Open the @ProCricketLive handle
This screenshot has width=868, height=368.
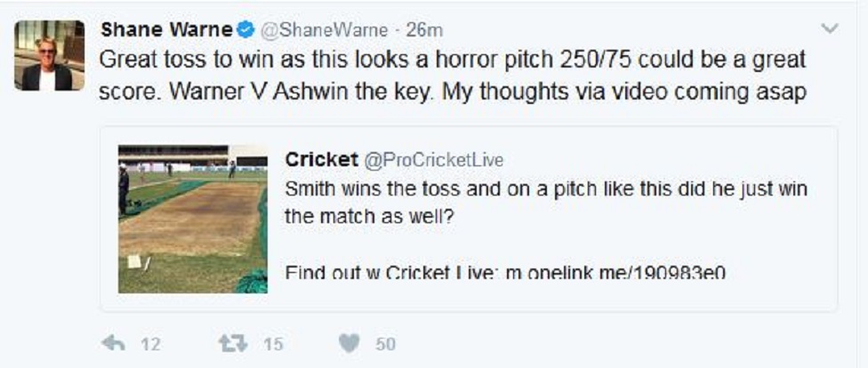pyautogui.click(x=432, y=160)
